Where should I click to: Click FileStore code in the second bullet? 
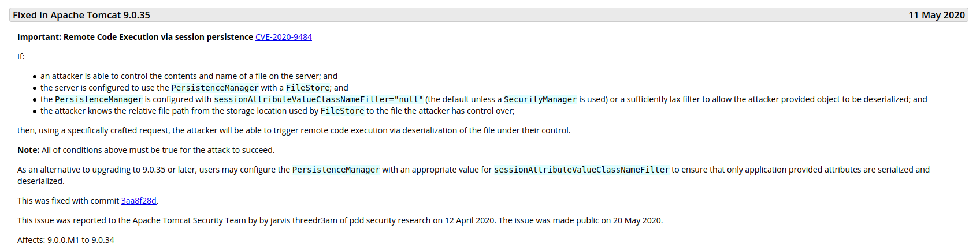307,88
